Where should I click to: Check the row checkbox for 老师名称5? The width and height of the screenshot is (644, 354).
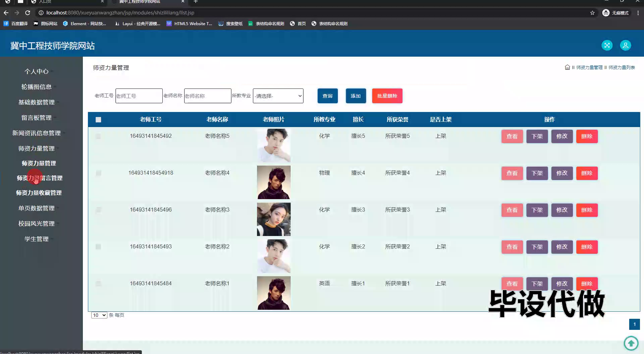coord(98,136)
